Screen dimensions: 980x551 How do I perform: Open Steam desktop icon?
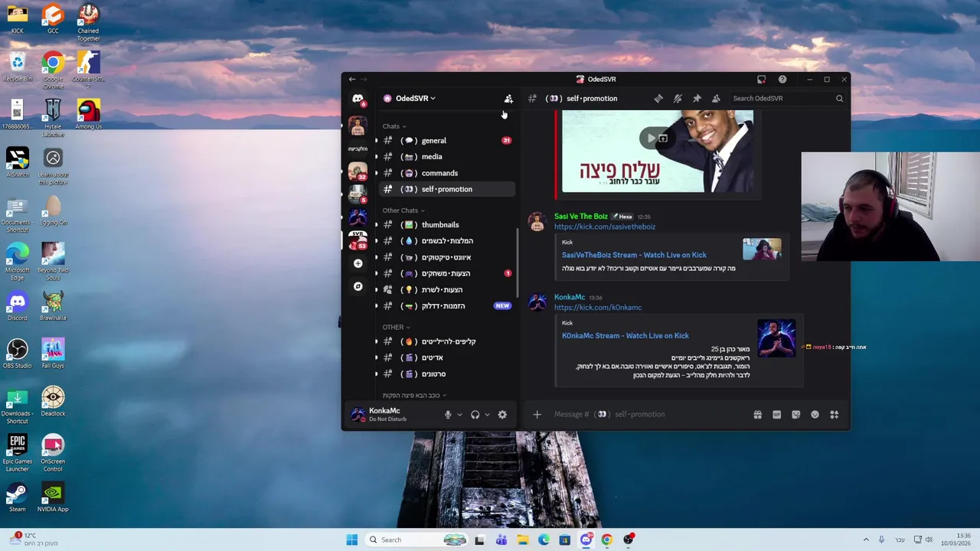click(x=17, y=497)
